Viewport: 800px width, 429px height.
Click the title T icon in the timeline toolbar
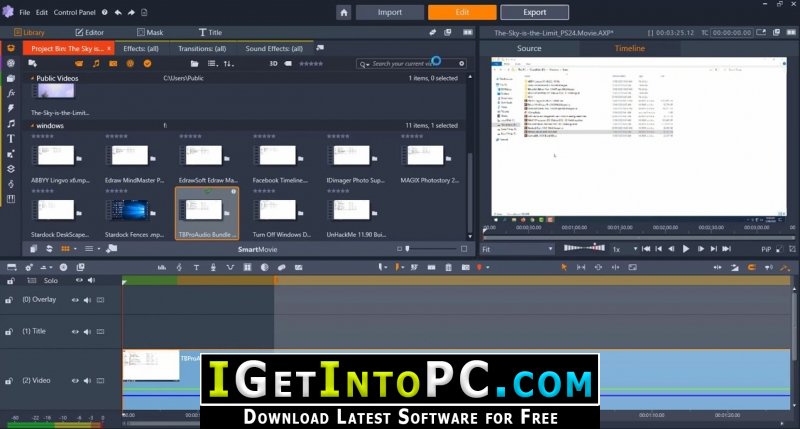click(x=196, y=267)
